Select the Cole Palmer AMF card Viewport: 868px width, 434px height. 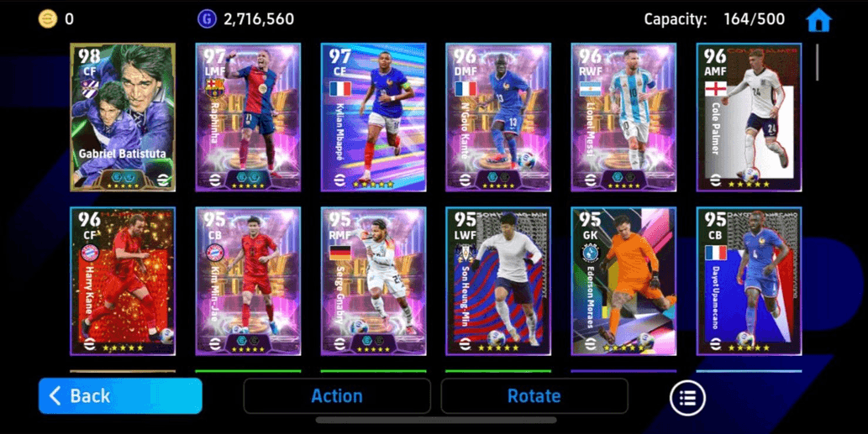(x=749, y=118)
